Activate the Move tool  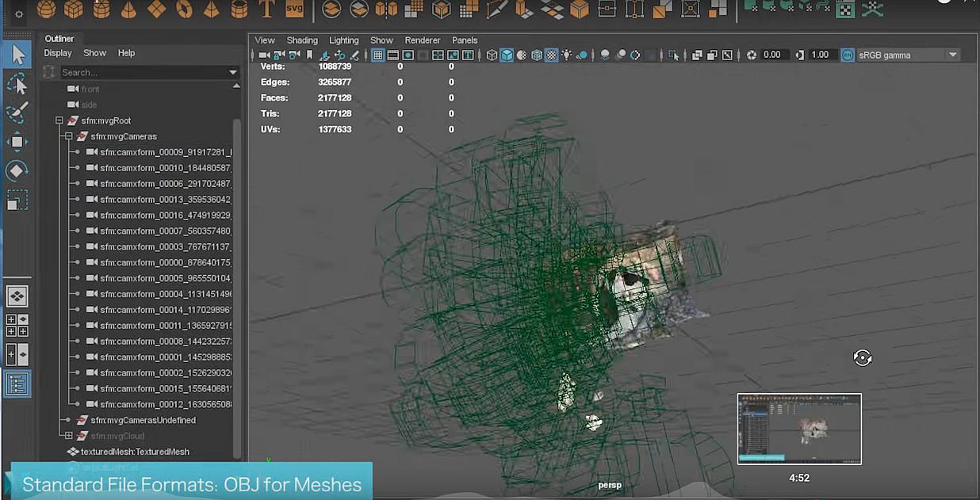click(x=17, y=142)
